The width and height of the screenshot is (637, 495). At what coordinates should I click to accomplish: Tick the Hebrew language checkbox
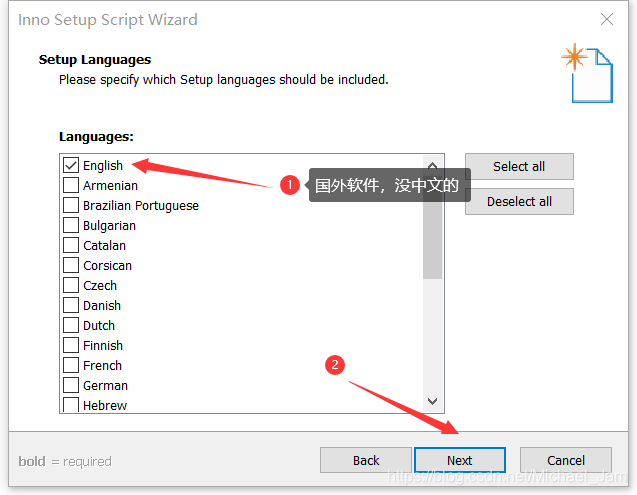71,405
